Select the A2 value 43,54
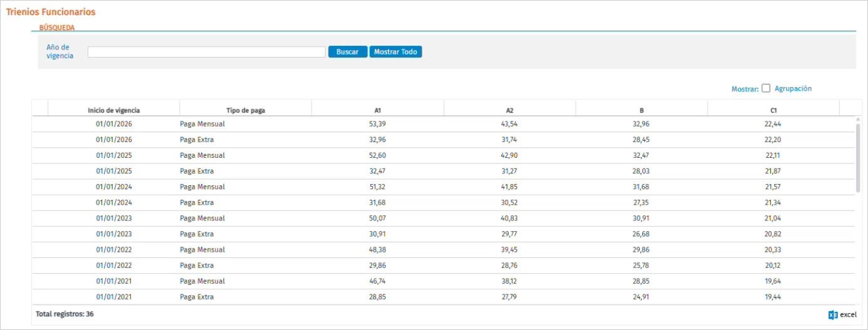 510,124
